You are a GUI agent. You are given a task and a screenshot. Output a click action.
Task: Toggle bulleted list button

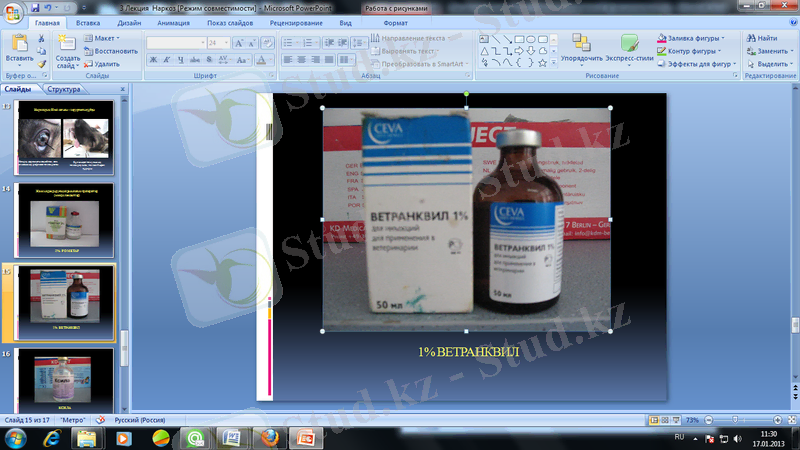click(288, 43)
